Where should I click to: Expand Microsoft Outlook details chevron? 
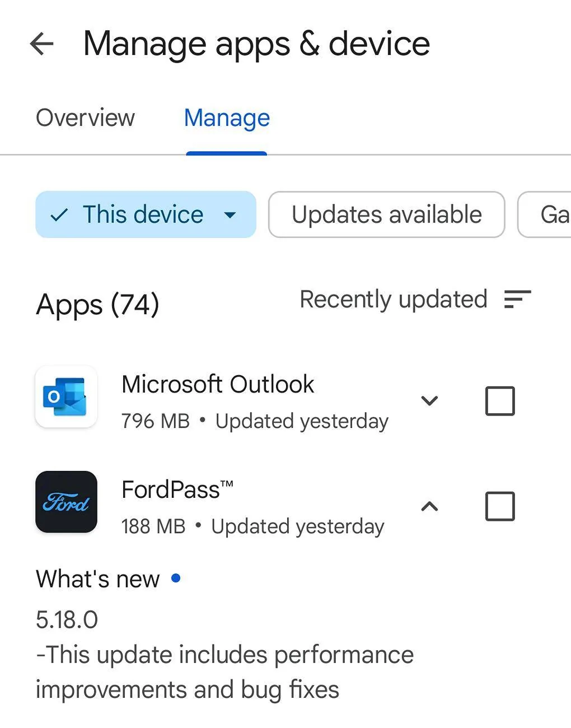[x=429, y=401]
